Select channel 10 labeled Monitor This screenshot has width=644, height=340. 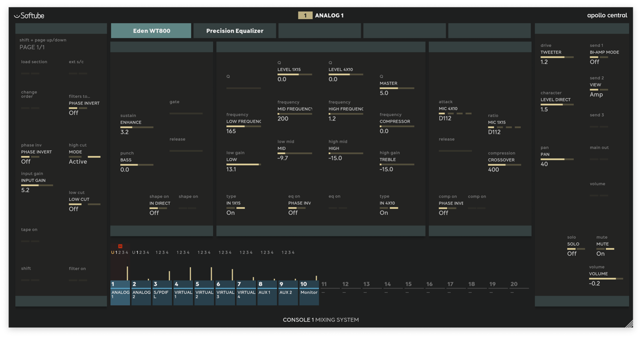(309, 290)
